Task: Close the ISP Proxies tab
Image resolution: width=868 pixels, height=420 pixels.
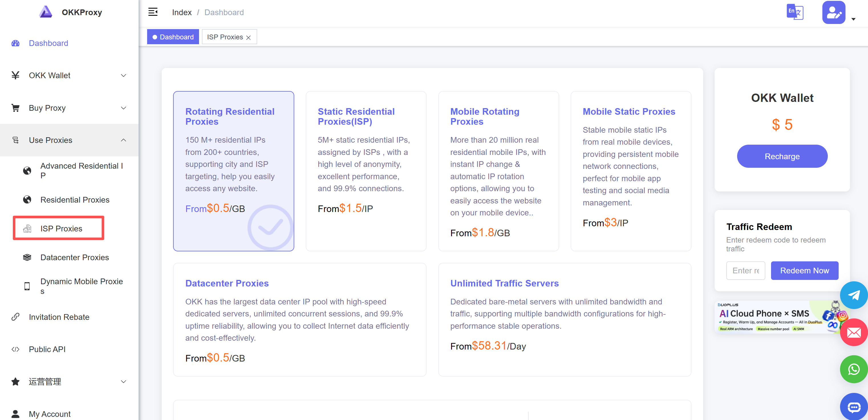Action: pos(248,37)
